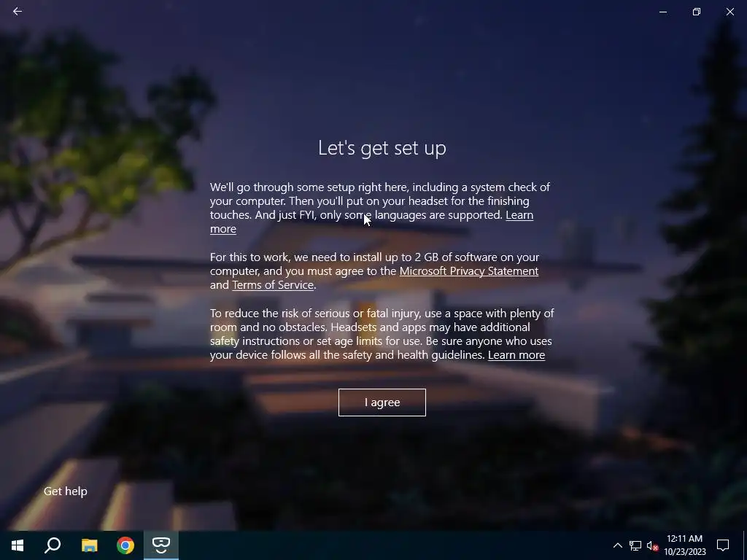This screenshot has height=560, width=747.
Task: Restore down the Mixed Reality Portal window
Action: pyautogui.click(x=697, y=12)
